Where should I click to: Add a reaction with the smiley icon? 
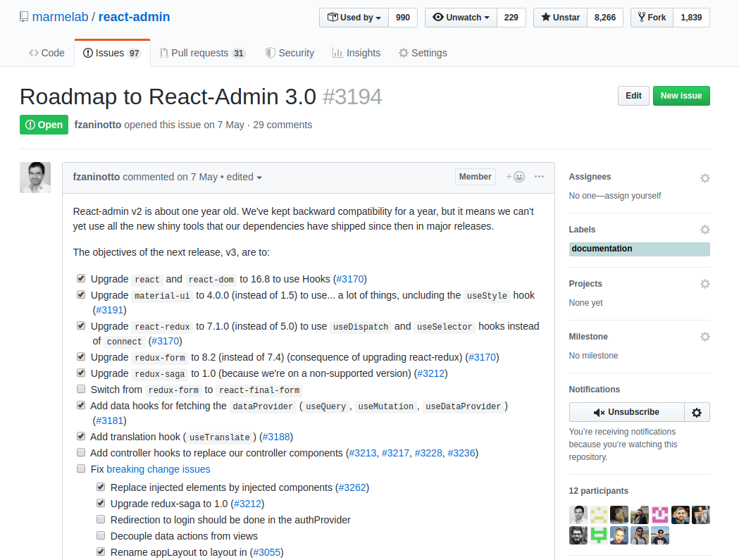[515, 177]
